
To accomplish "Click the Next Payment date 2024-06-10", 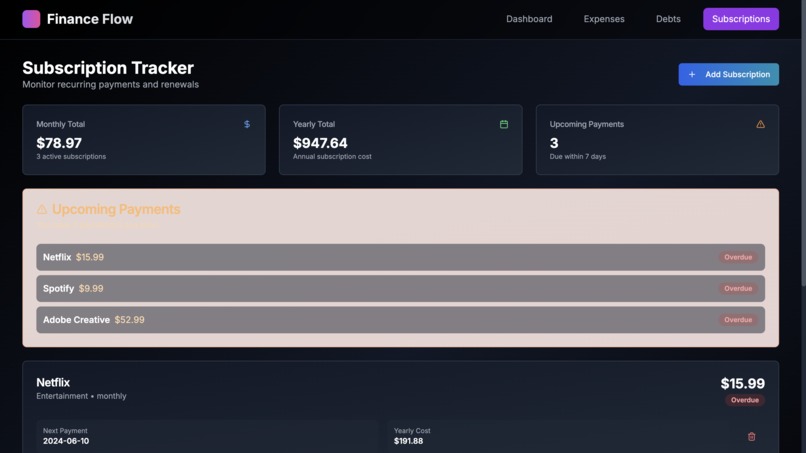I will (x=66, y=441).
